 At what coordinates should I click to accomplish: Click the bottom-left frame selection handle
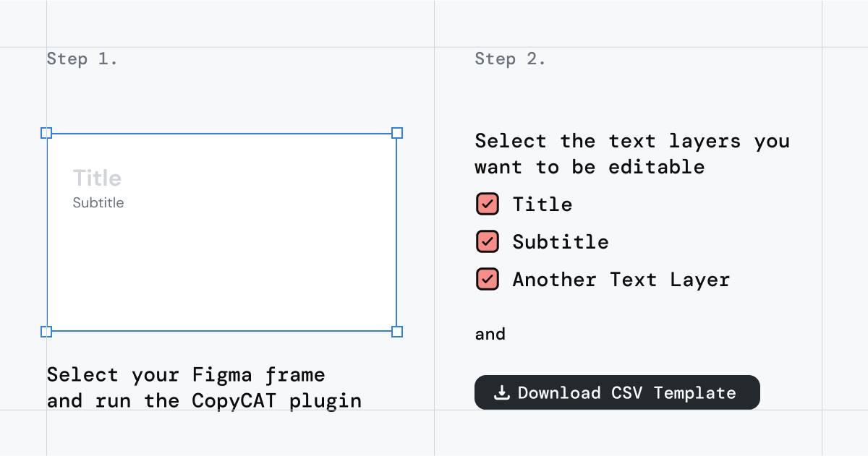[46, 332]
